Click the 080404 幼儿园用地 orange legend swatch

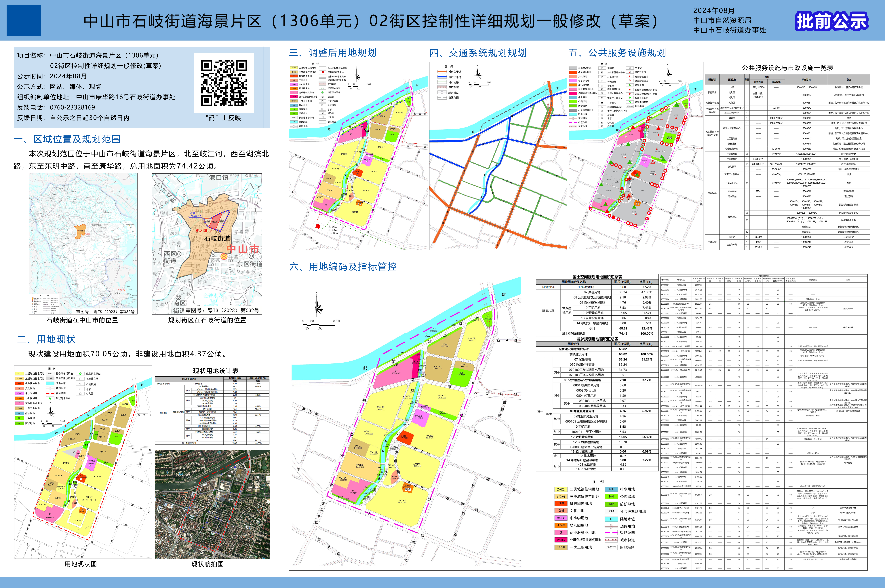560,525
